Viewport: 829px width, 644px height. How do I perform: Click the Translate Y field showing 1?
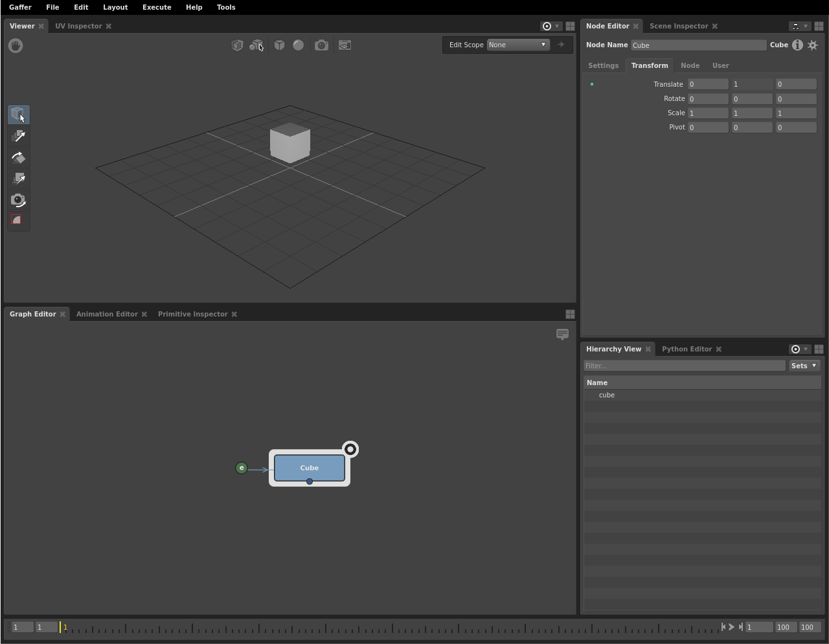click(752, 84)
